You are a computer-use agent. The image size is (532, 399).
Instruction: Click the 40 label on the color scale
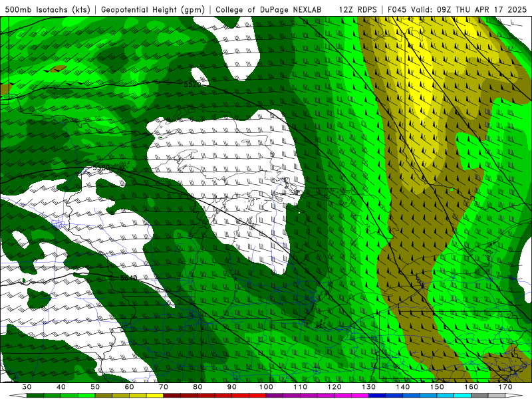(x=61, y=387)
